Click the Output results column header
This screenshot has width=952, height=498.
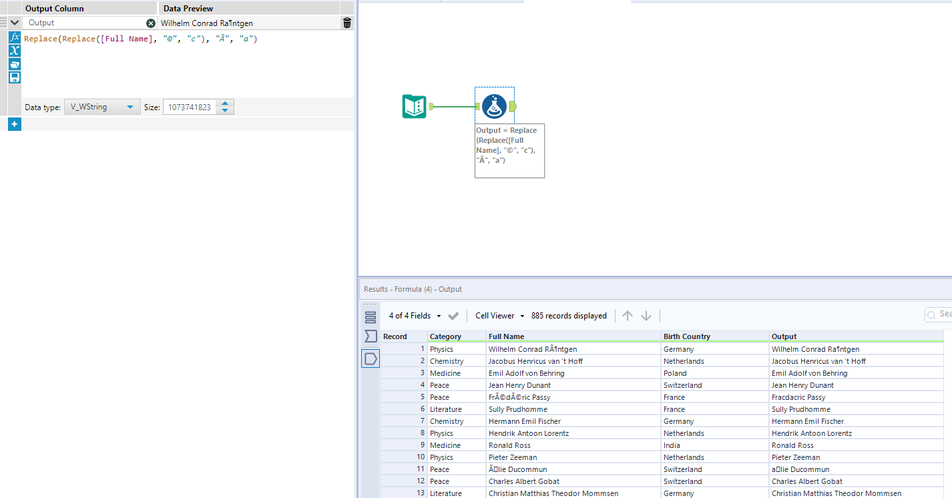(856, 336)
